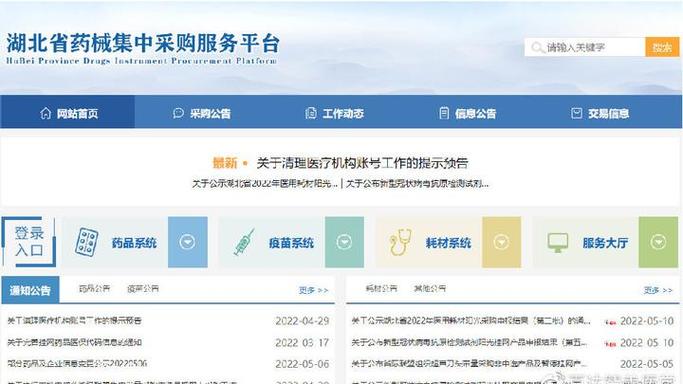Open the 关于公示湖北省2022年医用耗材阳光 sub-headline
The height and width of the screenshot is (384, 683).
coord(265,184)
